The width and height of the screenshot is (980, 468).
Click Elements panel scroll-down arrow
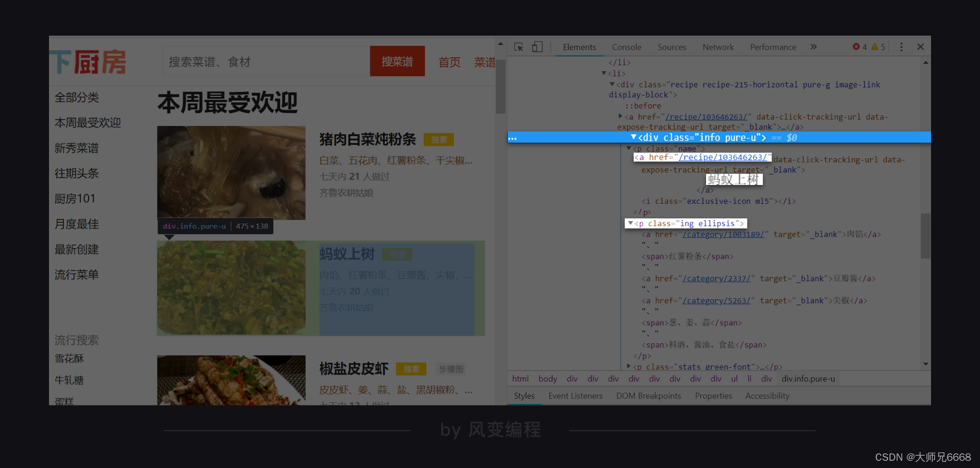(x=925, y=364)
